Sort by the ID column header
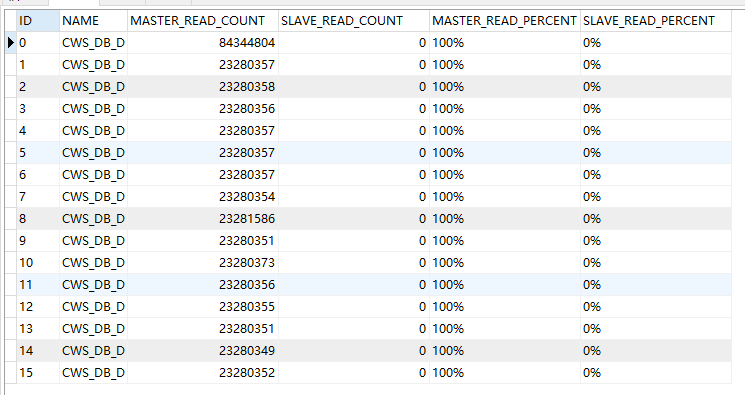Screen dimensions: 745x395 pos(38,21)
